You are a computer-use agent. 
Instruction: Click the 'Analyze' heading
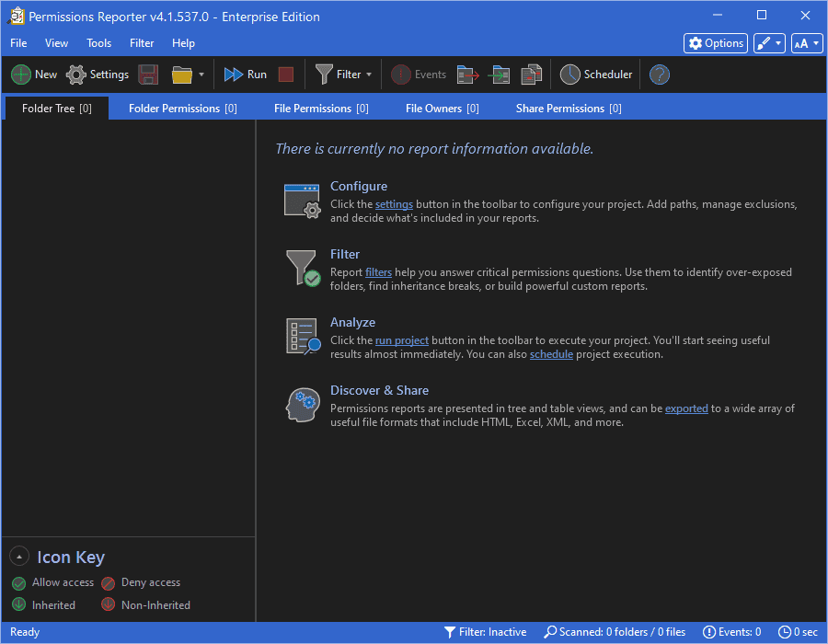click(x=352, y=323)
